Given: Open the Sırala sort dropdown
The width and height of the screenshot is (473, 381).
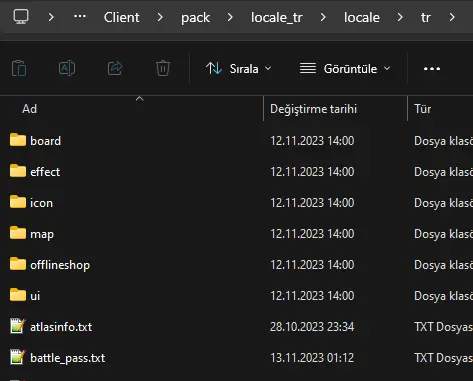Looking at the screenshot, I should pyautogui.click(x=239, y=69).
